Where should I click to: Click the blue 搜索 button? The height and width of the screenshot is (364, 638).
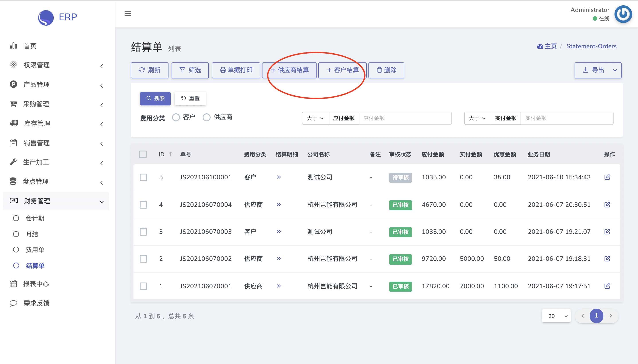click(155, 98)
